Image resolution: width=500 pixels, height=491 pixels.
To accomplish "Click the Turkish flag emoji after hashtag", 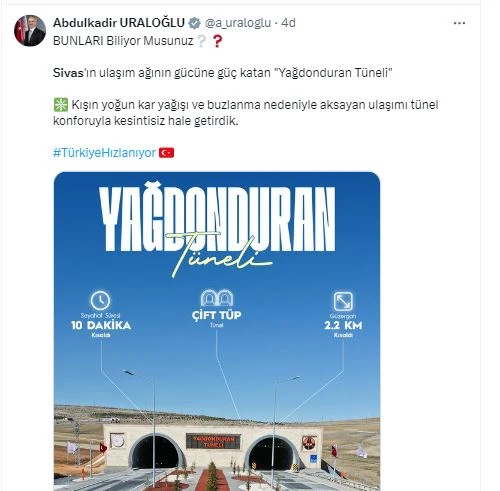I will point(166,153).
